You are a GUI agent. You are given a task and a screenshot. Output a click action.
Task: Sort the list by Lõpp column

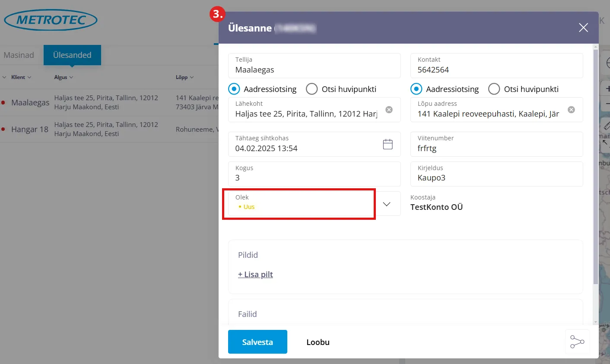point(184,77)
